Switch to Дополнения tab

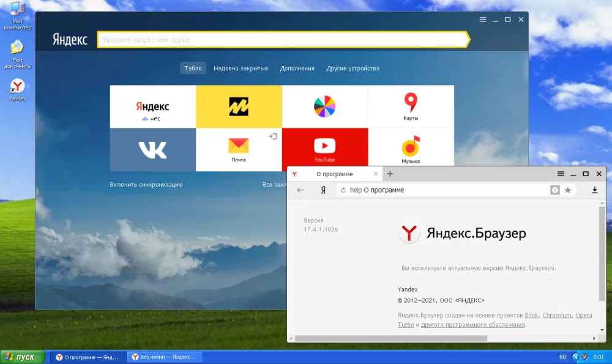(297, 69)
